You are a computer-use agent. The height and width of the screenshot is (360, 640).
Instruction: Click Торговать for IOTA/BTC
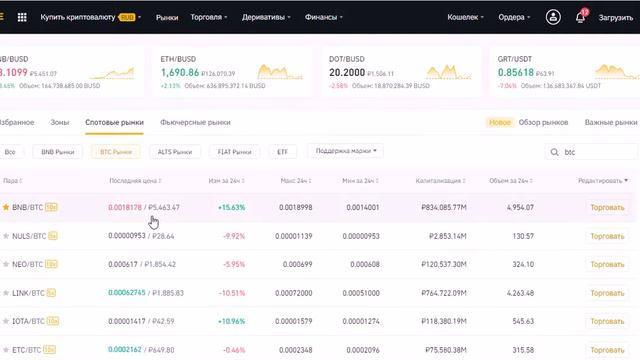pyautogui.click(x=607, y=321)
